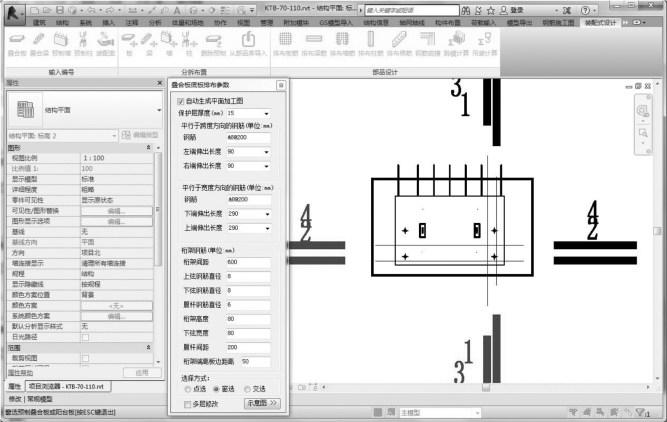Click the 排布柱筋 rebar tool
Viewport: 667px width, 422px height.
(x=371, y=45)
